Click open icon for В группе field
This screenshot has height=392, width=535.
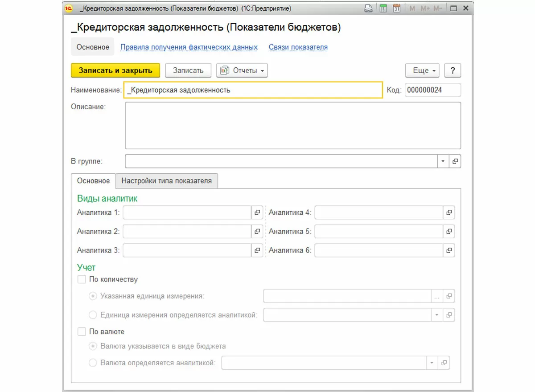[455, 161]
